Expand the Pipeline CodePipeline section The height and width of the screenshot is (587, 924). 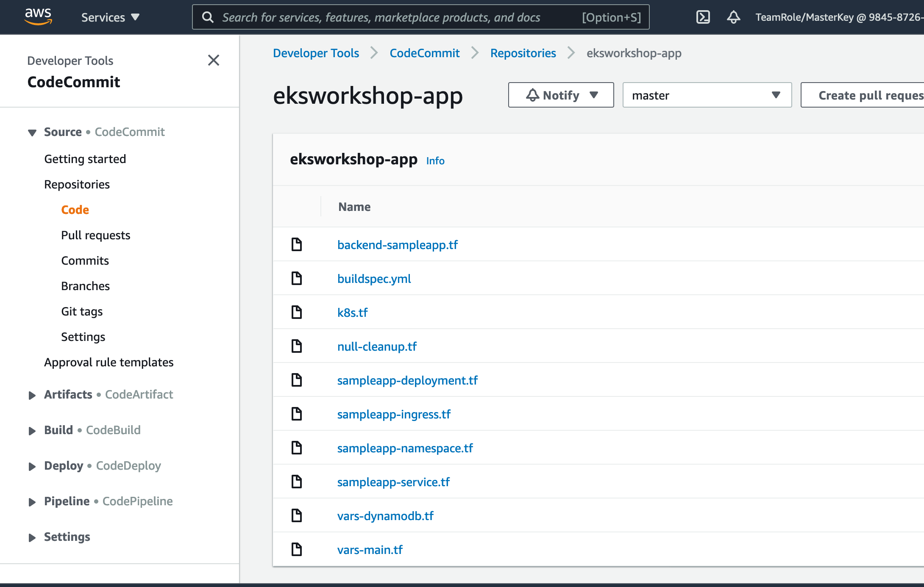(x=32, y=502)
